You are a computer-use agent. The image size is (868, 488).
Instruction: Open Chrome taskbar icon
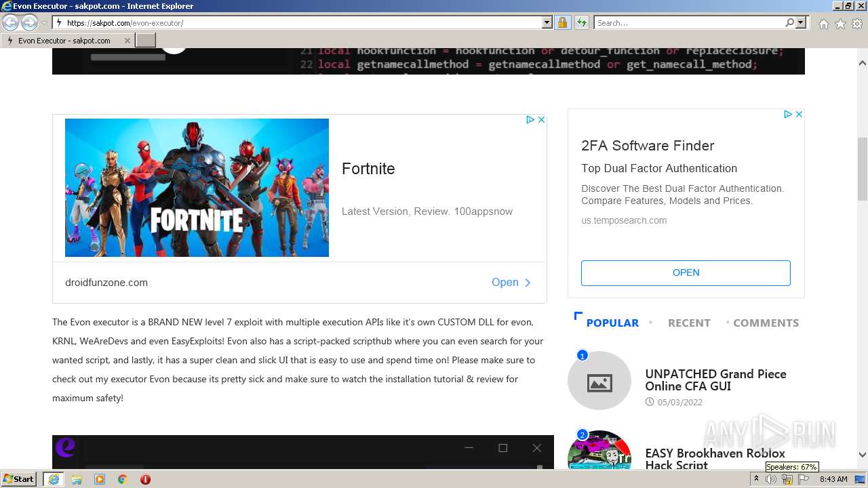tap(123, 479)
